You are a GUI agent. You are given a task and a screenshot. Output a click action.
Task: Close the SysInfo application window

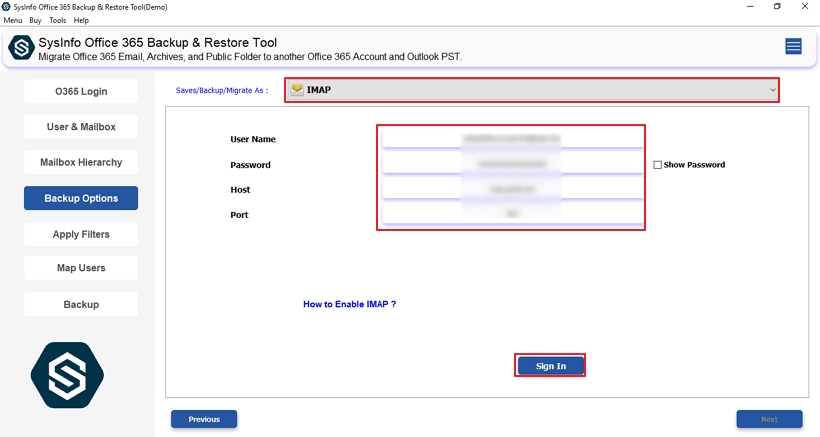[805, 7]
